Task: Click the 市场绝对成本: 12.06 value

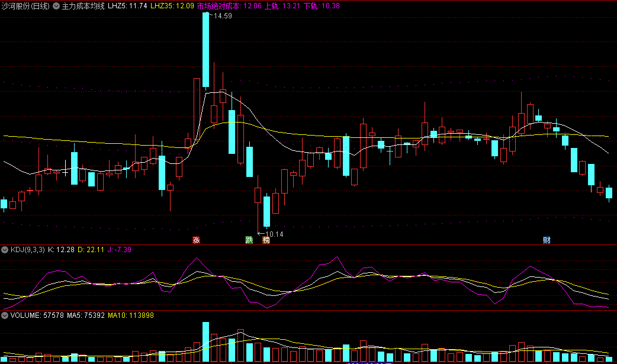Action: coord(229,6)
